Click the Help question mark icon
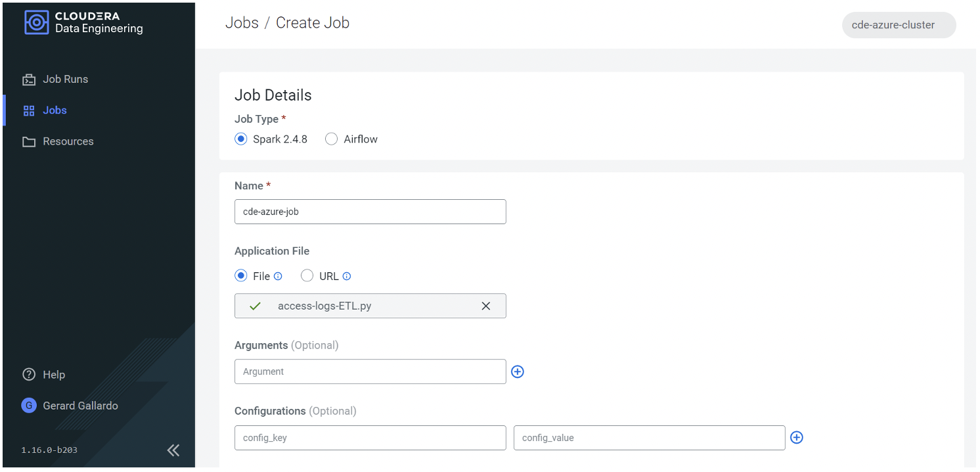 29,375
